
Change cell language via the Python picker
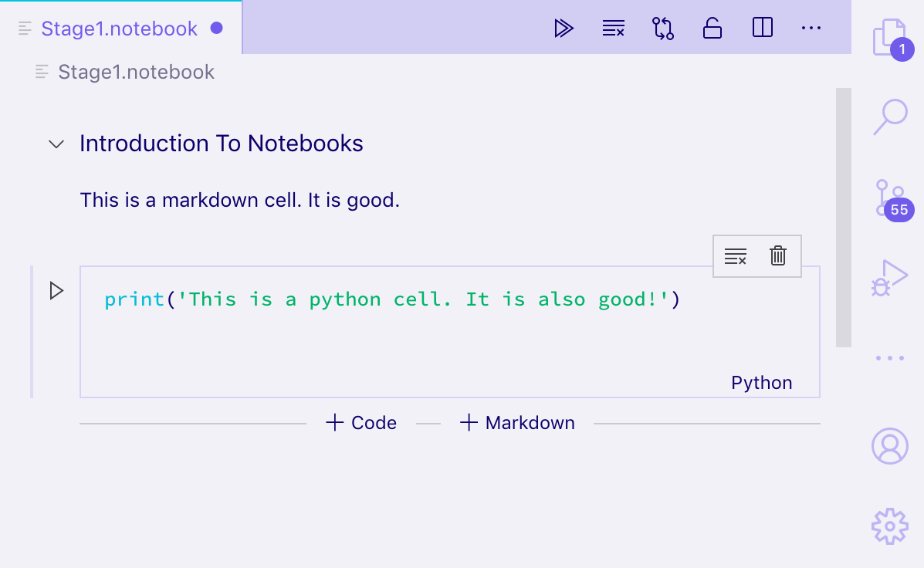pos(761,382)
